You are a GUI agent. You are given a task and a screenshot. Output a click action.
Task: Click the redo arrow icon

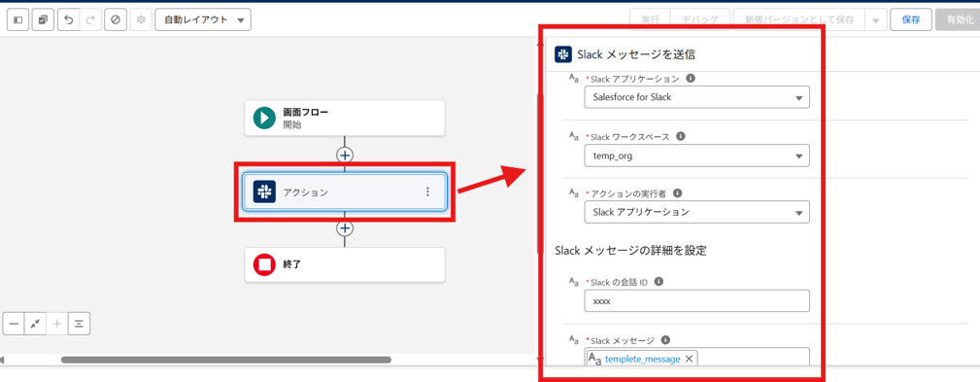(90, 20)
